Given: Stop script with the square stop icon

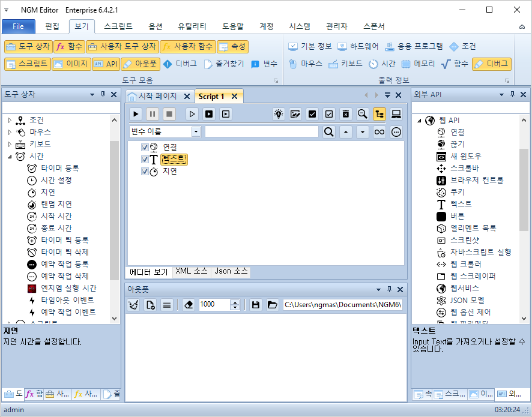Looking at the screenshot, I should [169, 114].
